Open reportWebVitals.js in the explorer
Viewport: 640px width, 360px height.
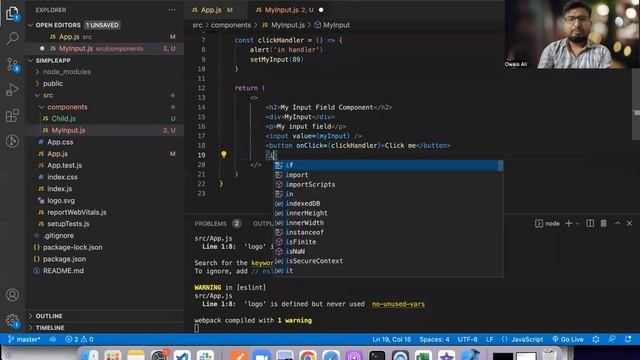(77, 212)
